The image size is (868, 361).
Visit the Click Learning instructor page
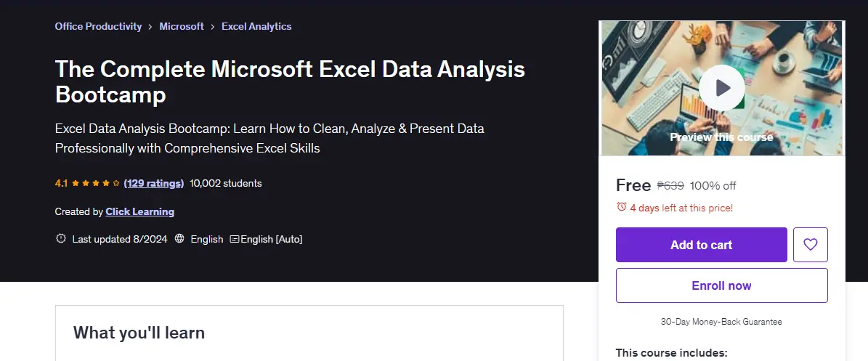(140, 211)
